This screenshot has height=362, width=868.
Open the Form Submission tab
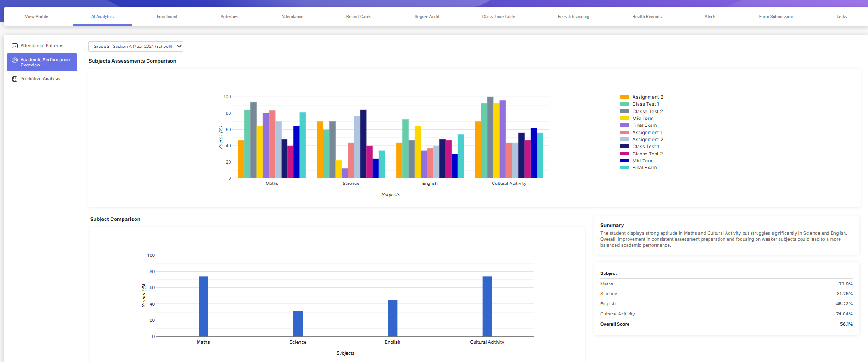[775, 17]
